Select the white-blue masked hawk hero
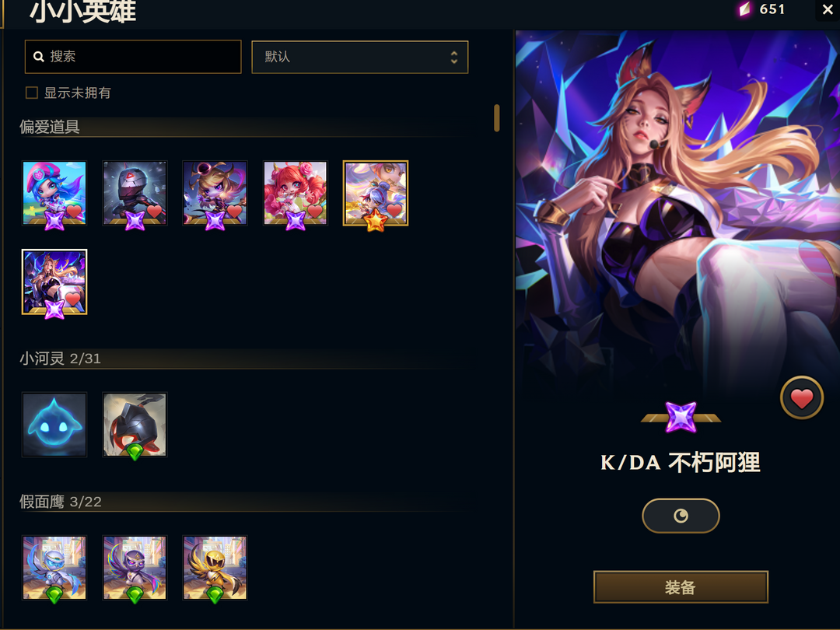 [x=54, y=568]
